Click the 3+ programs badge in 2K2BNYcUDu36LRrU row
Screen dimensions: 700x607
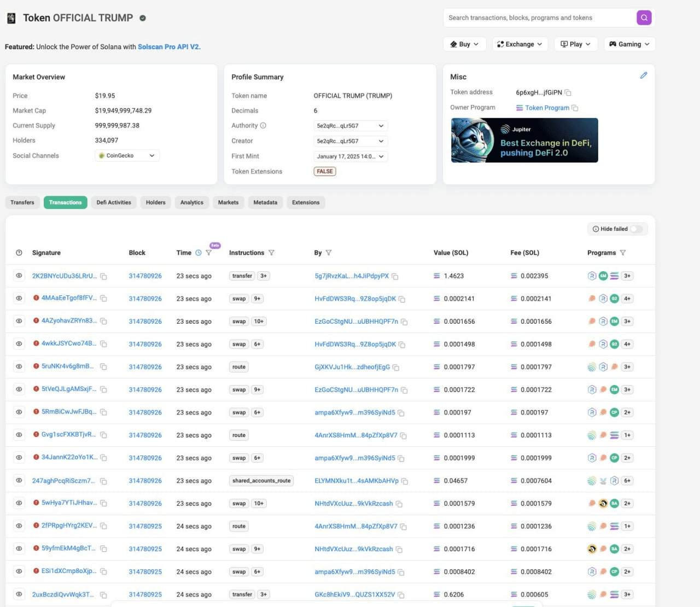627,276
